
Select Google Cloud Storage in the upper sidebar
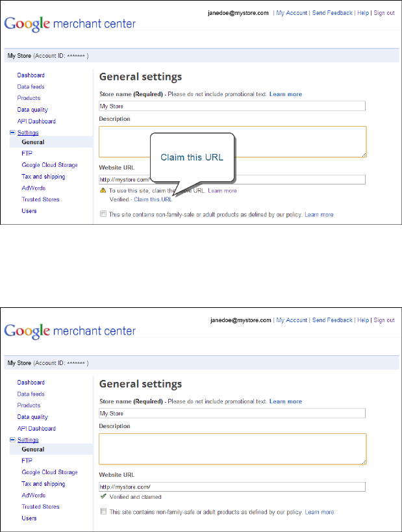tap(49, 165)
